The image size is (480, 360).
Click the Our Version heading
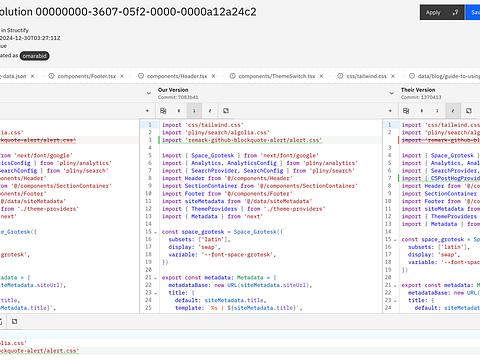pyautogui.click(x=173, y=90)
